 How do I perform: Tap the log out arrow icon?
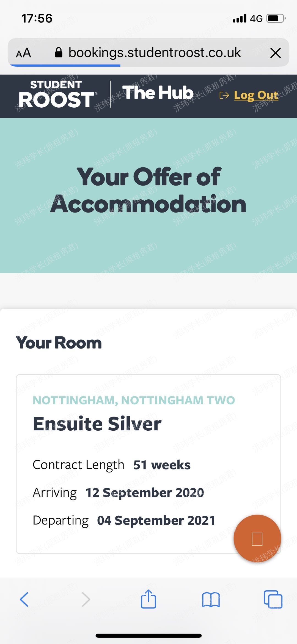tap(224, 96)
